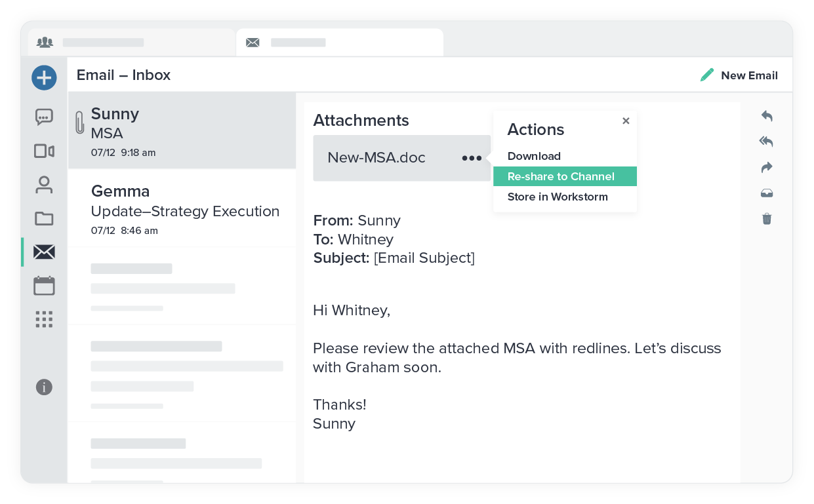Open the attachment options with the ellipsis
The width and height of the screenshot is (814, 504).
point(472,158)
